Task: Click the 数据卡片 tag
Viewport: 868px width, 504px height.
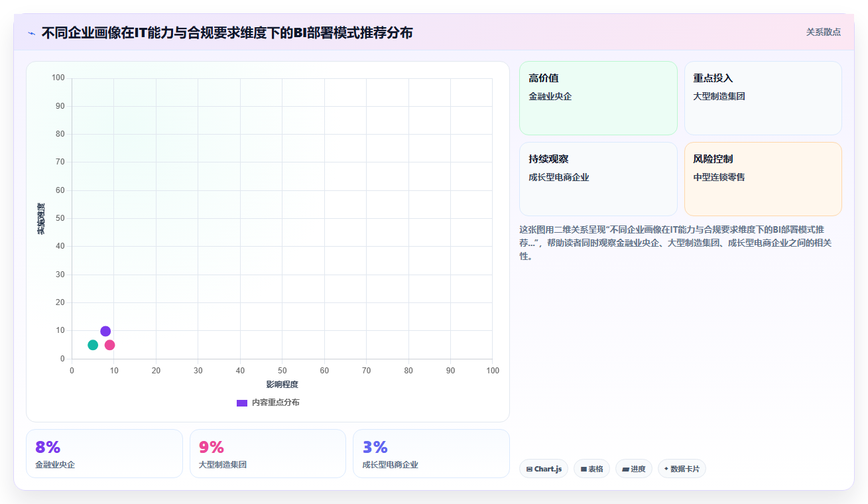Action: coord(682,469)
